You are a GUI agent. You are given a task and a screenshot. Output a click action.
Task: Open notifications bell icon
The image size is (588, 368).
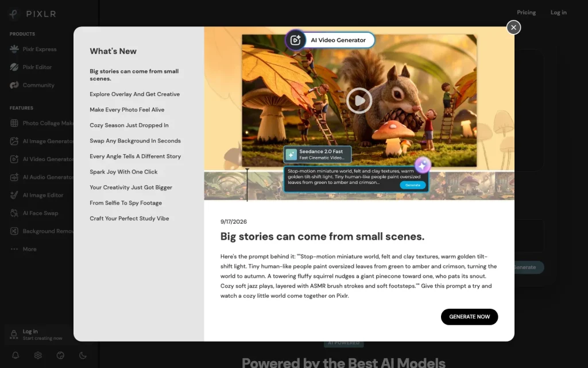16,355
